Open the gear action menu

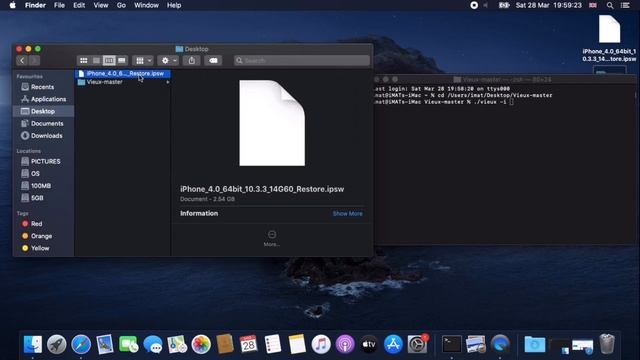pos(169,60)
